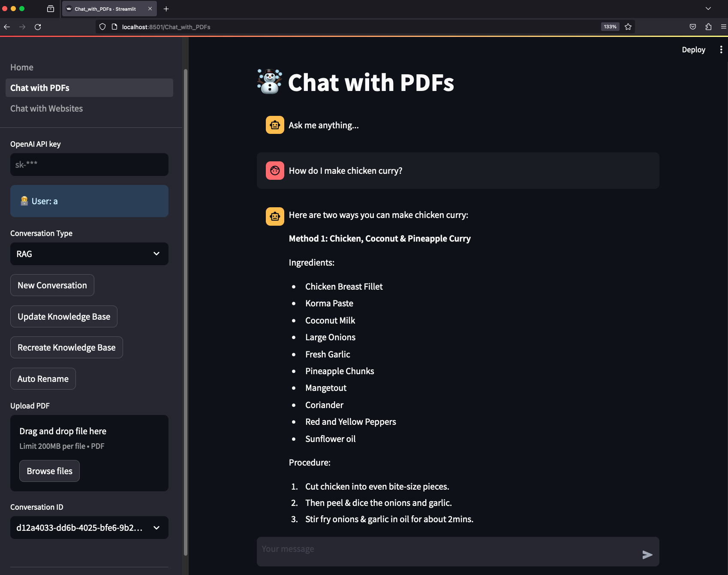
Task: Click Browse files to upload a PDF
Action: click(49, 471)
